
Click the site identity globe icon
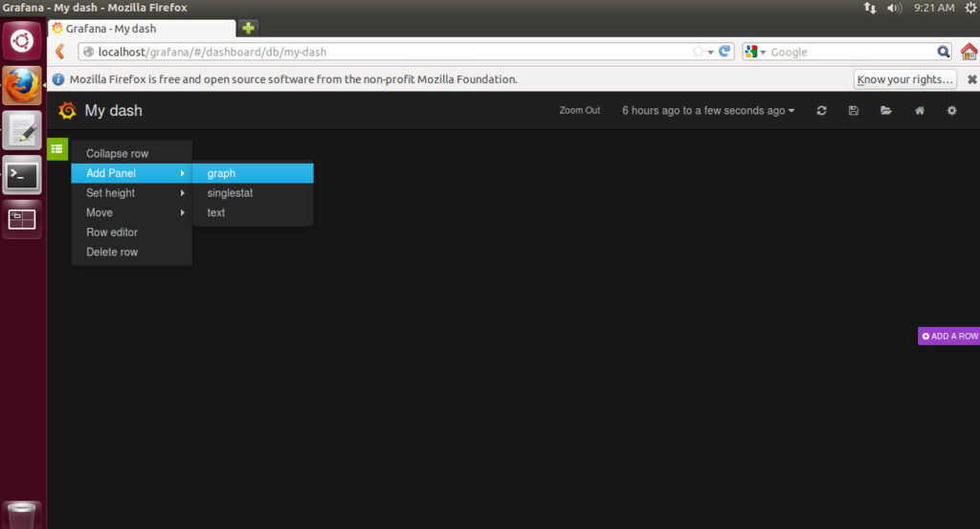(x=88, y=52)
